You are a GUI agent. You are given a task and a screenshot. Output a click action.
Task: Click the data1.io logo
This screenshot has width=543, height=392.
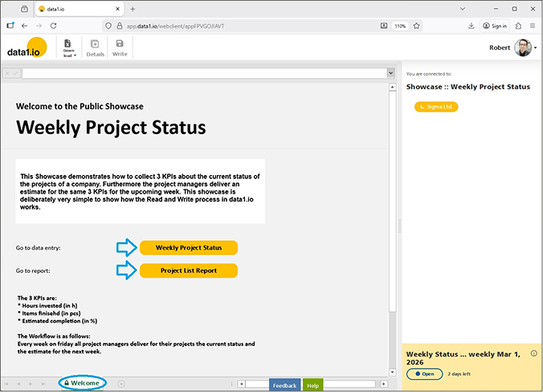coord(27,48)
